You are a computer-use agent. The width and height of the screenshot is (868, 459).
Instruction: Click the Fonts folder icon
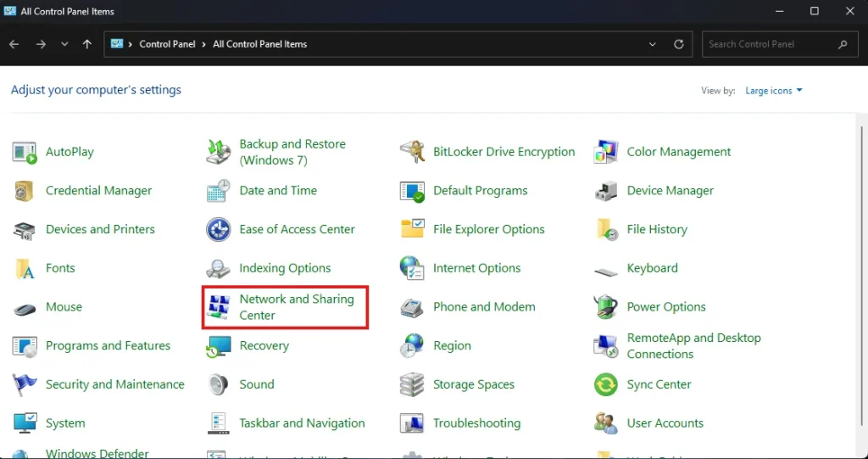tap(25, 268)
